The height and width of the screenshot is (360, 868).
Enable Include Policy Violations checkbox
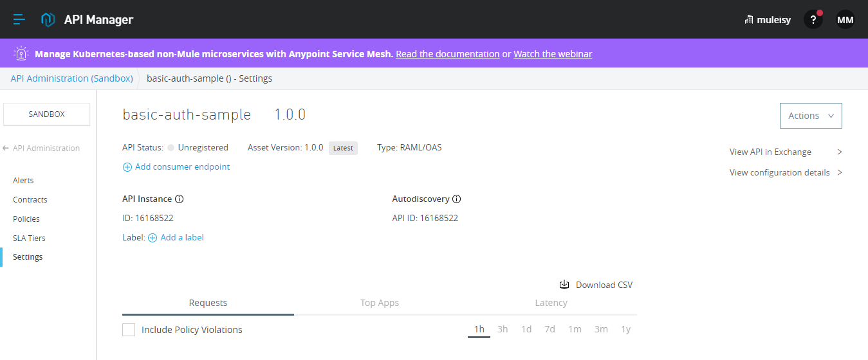point(129,330)
